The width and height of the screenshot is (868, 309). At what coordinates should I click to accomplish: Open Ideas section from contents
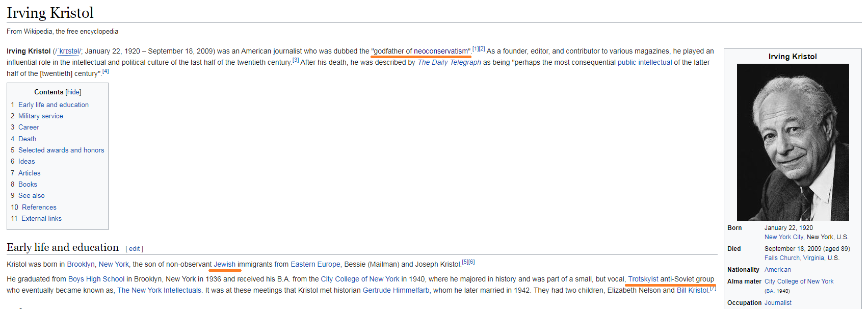pyautogui.click(x=27, y=161)
